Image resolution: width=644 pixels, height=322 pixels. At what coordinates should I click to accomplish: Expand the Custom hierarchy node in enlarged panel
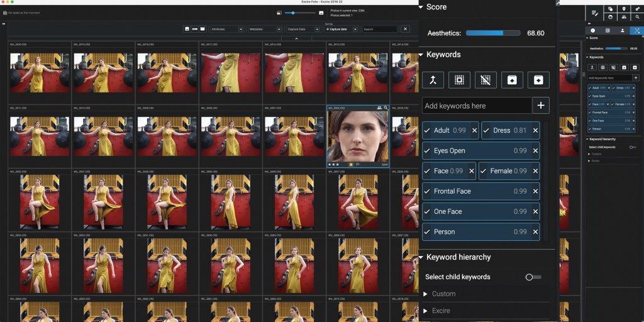point(425,294)
